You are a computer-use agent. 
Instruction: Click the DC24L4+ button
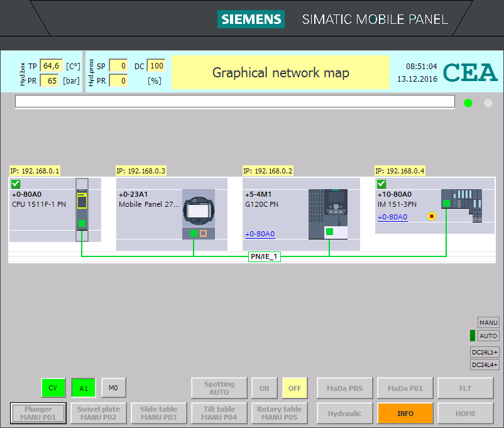pos(485,365)
